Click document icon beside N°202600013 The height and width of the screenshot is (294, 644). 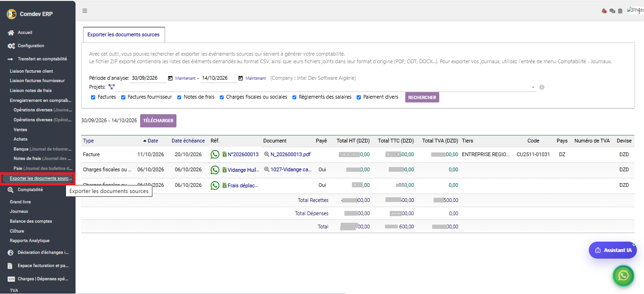[x=225, y=154]
